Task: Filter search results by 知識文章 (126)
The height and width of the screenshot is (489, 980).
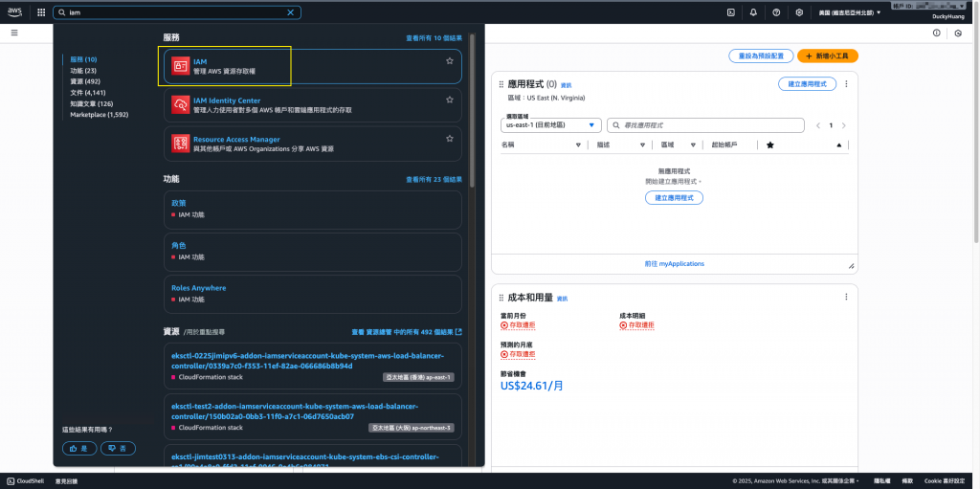Action: 91,103
